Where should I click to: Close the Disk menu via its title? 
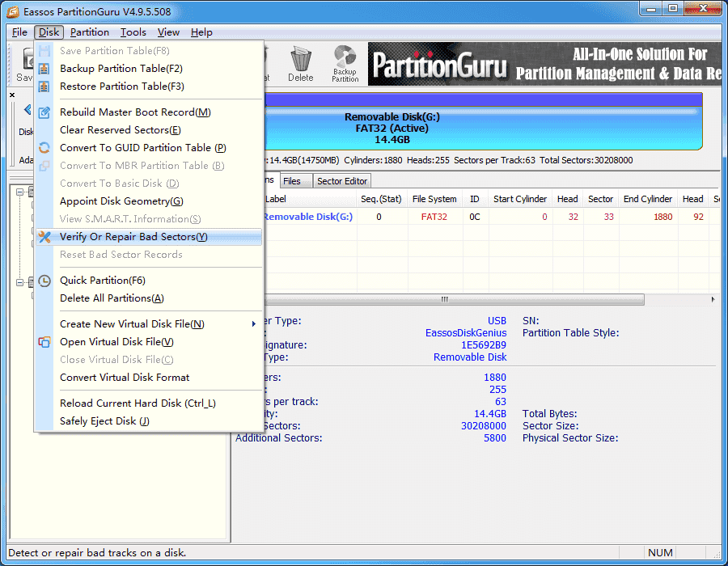coord(49,32)
